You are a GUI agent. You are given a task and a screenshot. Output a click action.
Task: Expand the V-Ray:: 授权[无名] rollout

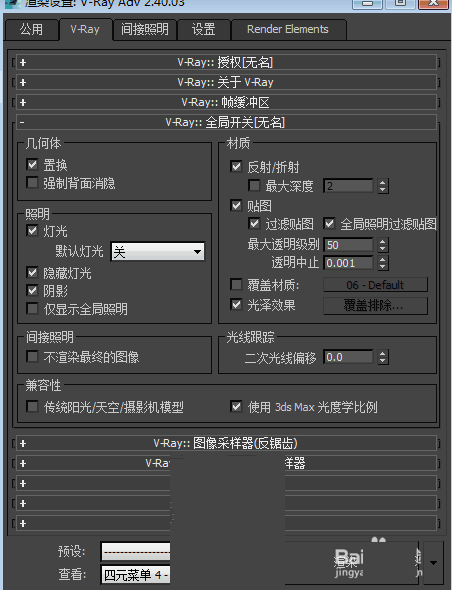(226, 62)
